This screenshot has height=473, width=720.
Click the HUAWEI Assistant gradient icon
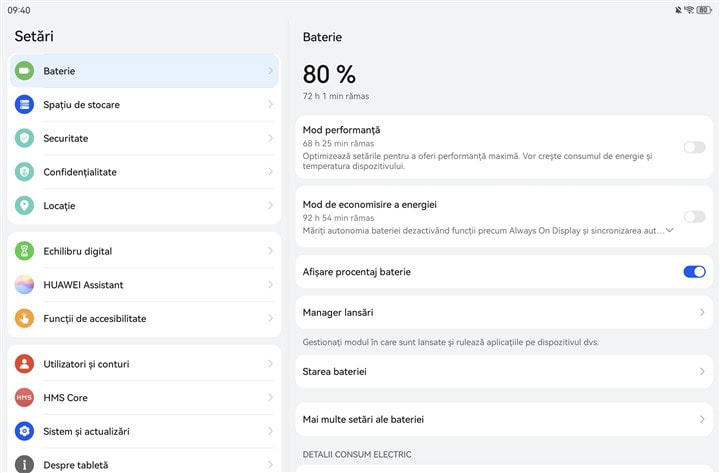click(x=24, y=284)
